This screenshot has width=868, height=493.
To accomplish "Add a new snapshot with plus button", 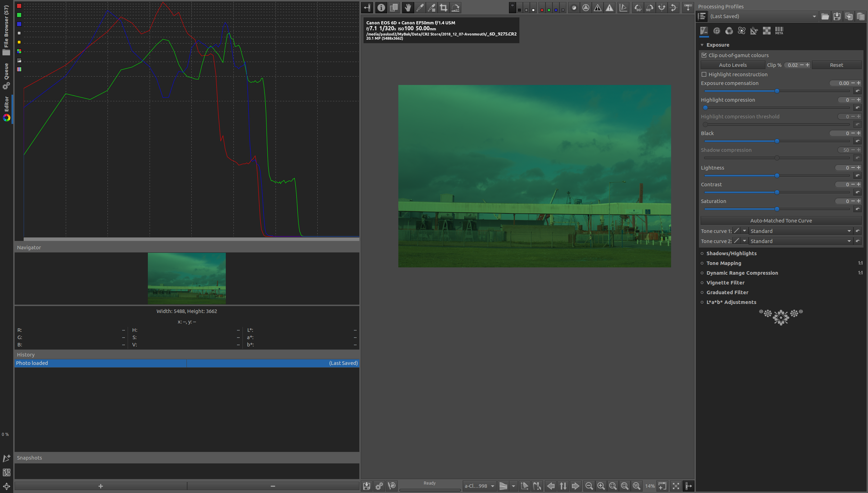I will pyautogui.click(x=101, y=486).
